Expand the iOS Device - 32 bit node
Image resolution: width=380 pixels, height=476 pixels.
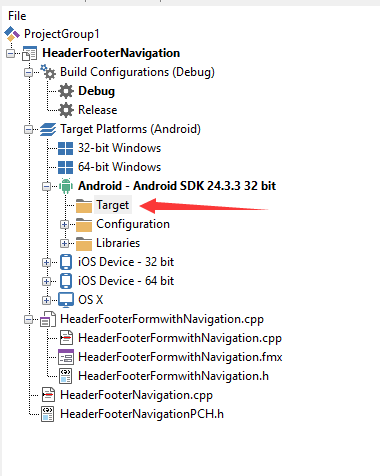pos(47,262)
